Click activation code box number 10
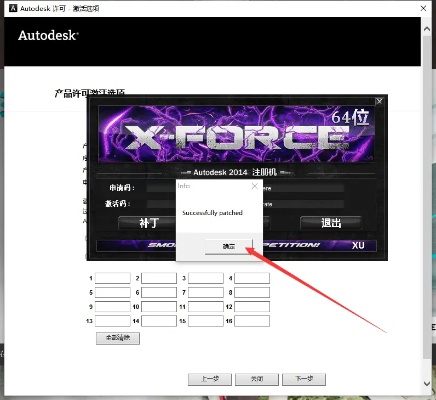 coord(159,307)
